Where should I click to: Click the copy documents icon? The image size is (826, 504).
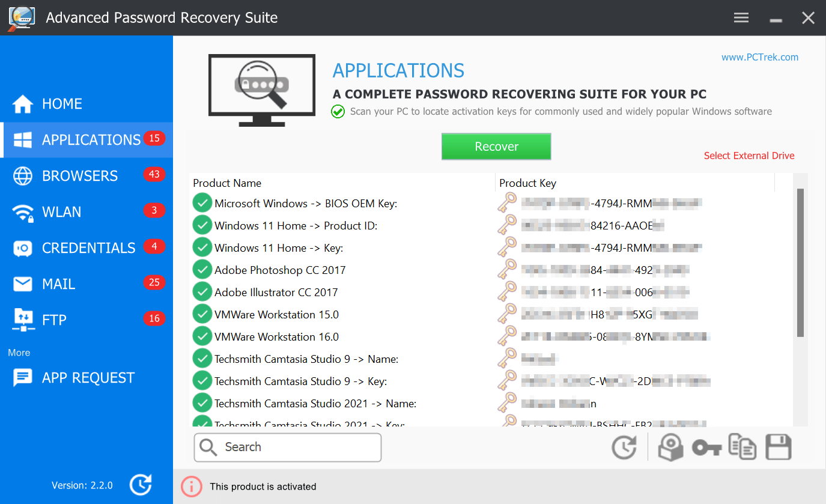point(742,447)
